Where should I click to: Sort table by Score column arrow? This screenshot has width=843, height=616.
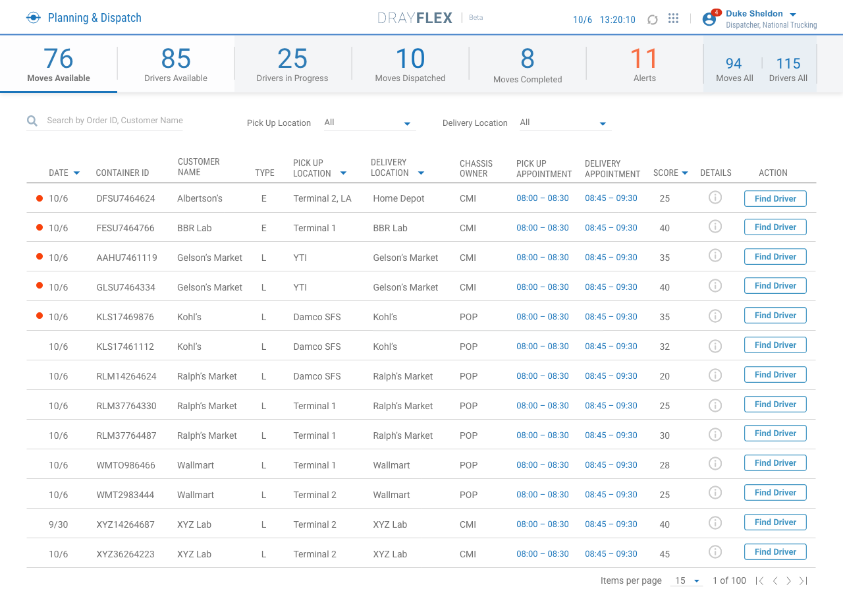(x=685, y=173)
